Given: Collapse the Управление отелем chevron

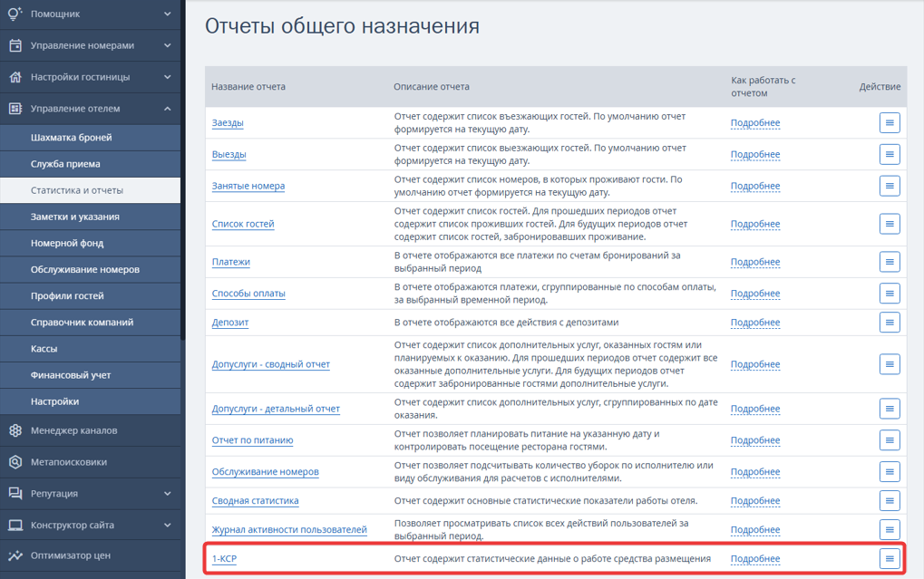Looking at the screenshot, I should [168, 109].
